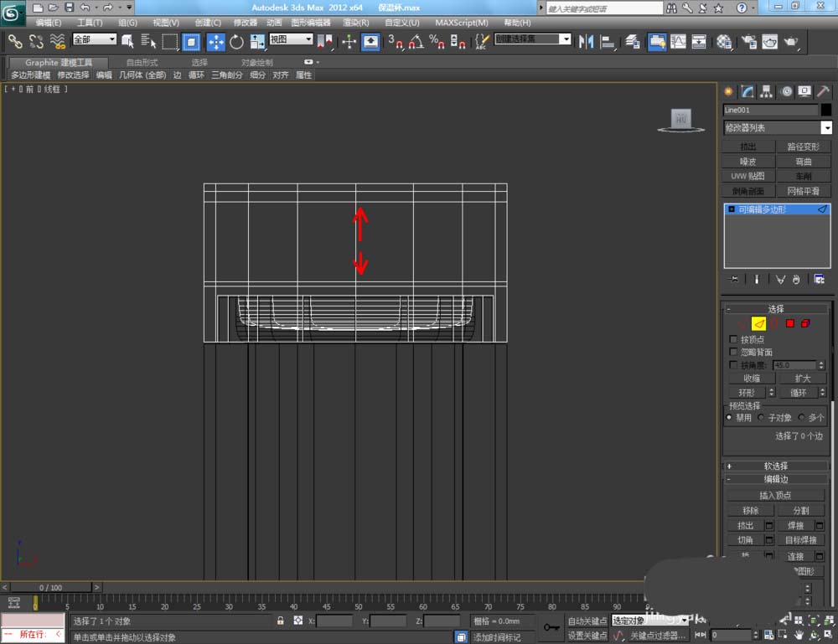
Task: Select the Edge sub-object level icon
Action: click(x=758, y=323)
